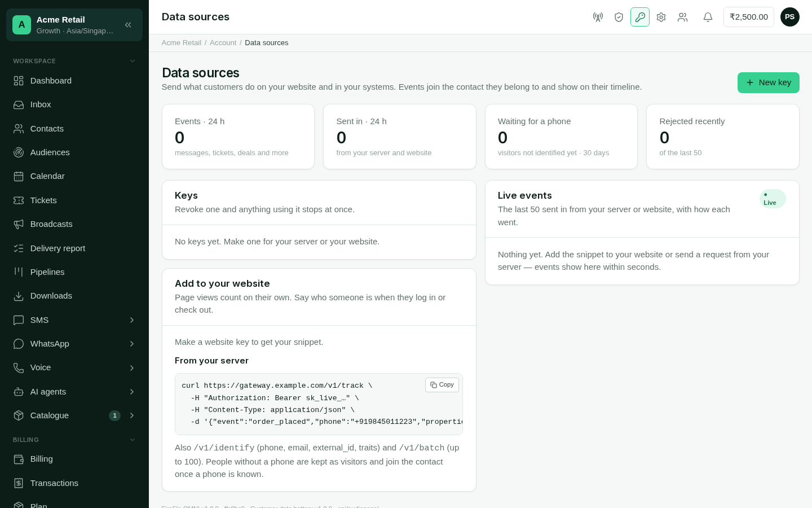
Task: Click the Inbox tray icon
Action: click(19, 104)
